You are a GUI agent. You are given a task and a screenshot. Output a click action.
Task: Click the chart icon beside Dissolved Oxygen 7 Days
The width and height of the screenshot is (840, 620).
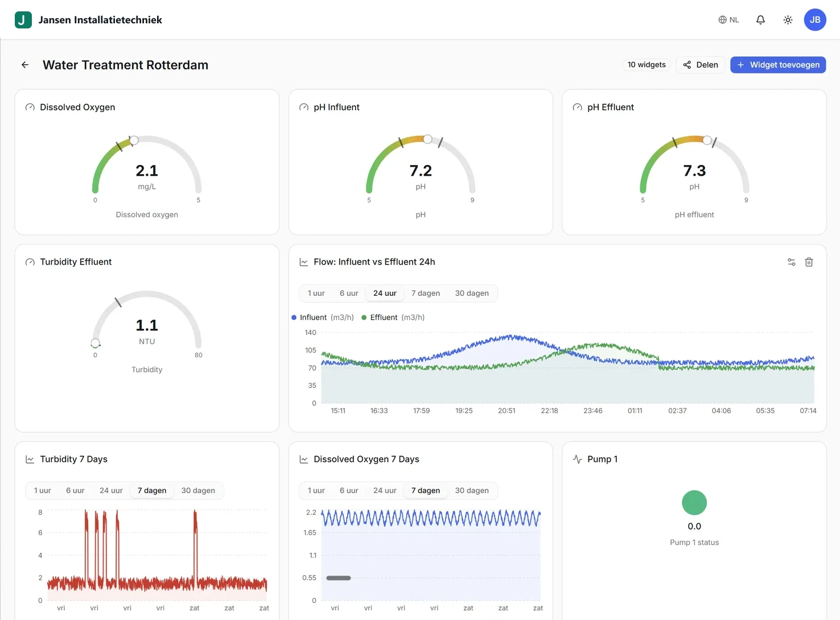pyautogui.click(x=304, y=460)
